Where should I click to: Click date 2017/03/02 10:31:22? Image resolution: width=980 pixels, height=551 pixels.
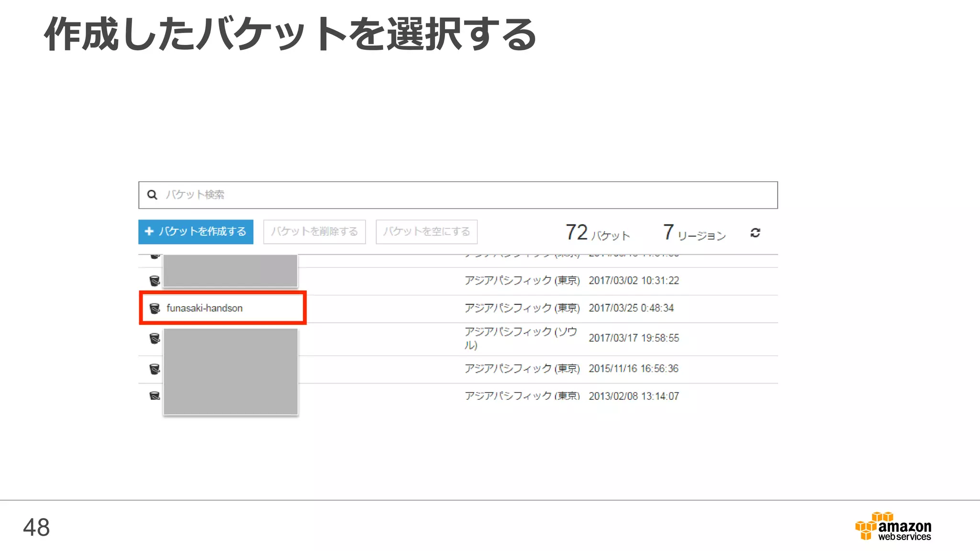pyautogui.click(x=634, y=281)
